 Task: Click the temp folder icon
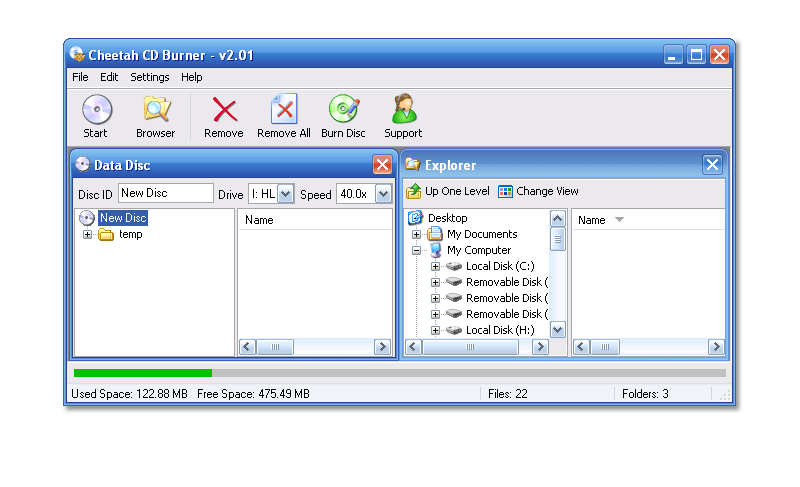coord(106,235)
